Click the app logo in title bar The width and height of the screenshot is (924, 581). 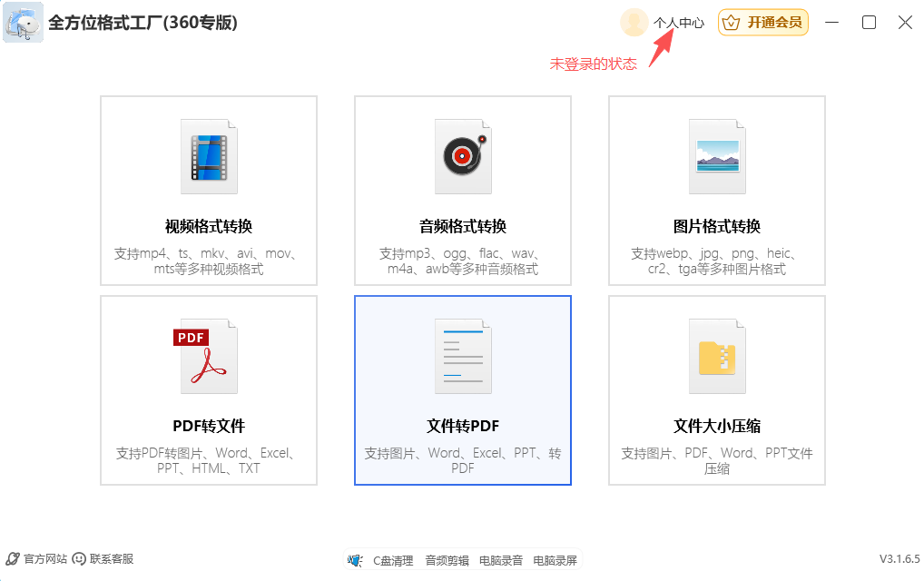pos(24,24)
